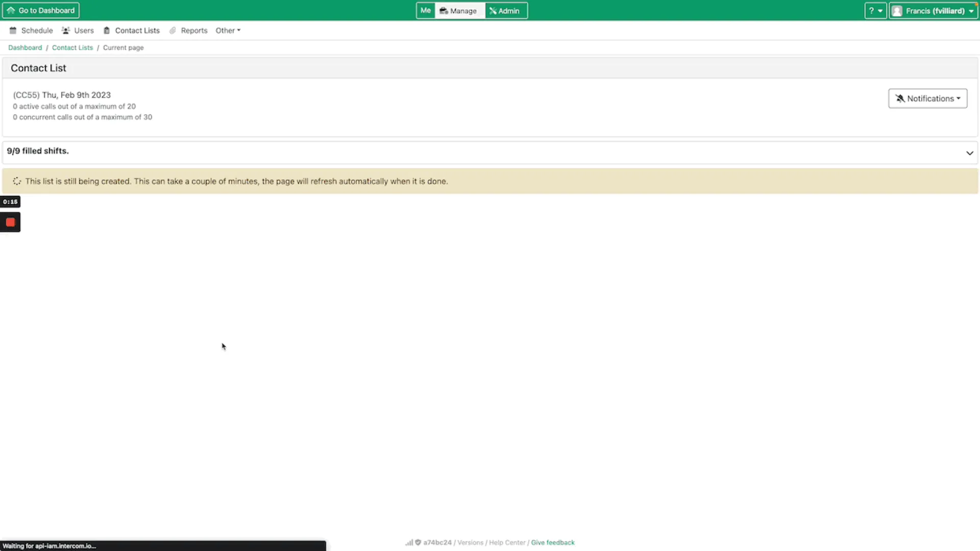Click the briefcase icon on the Manage tab

(x=444, y=10)
